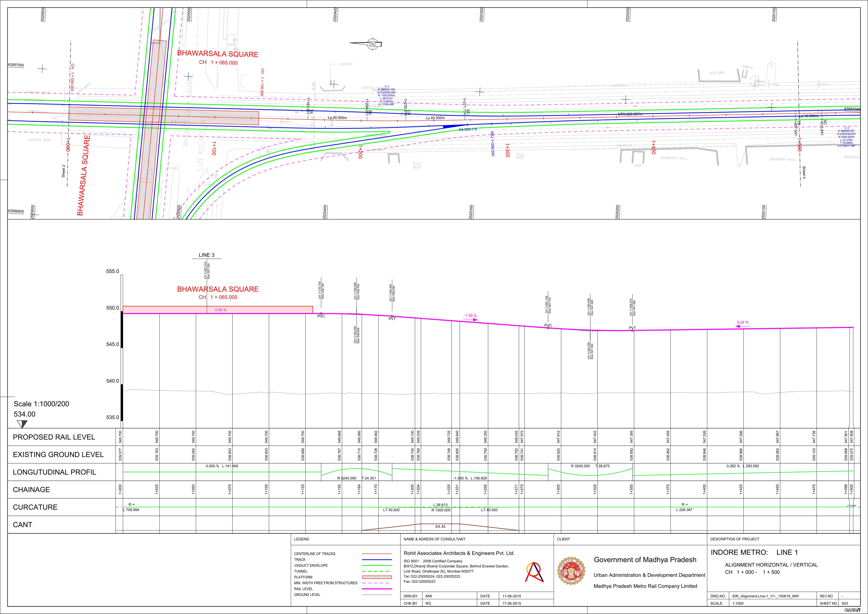Click the '0.282 % L 293.592' profile text
Viewport: 868px width, 614px height.
click(743, 466)
